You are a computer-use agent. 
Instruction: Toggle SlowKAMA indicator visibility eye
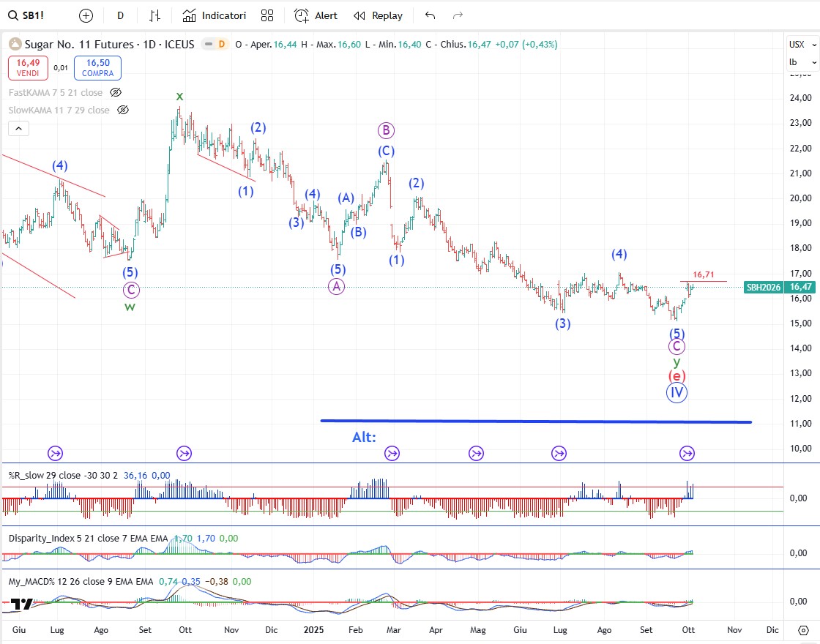pos(123,111)
